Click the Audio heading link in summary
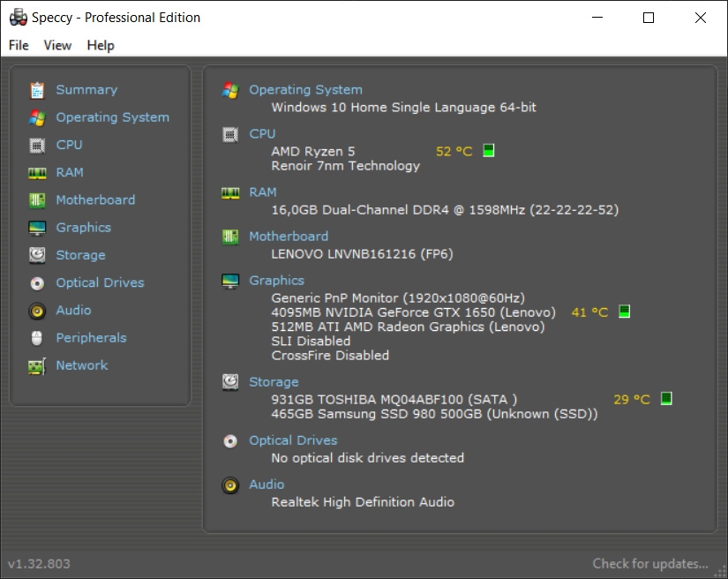The width and height of the screenshot is (728, 579). tap(266, 485)
